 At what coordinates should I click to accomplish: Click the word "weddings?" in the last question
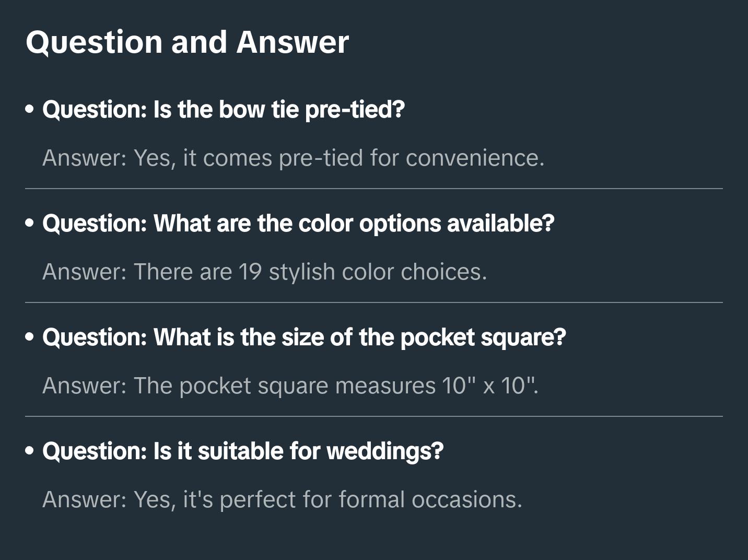(x=385, y=451)
